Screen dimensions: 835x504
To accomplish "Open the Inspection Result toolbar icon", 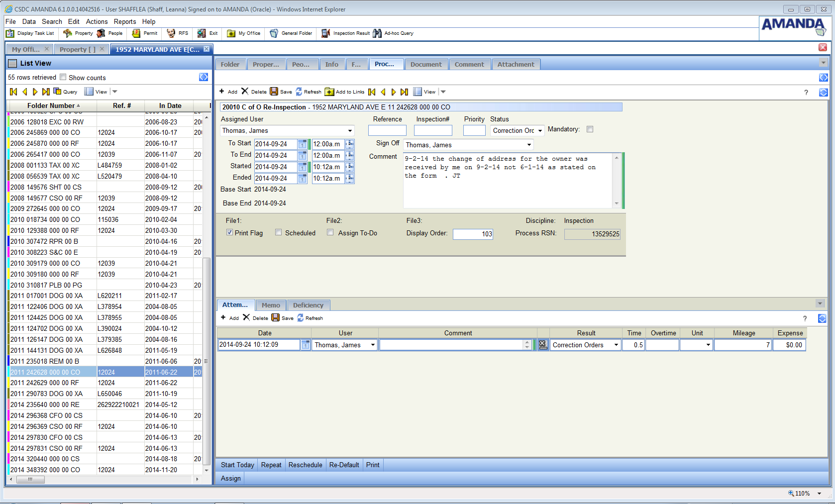I will pos(326,33).
